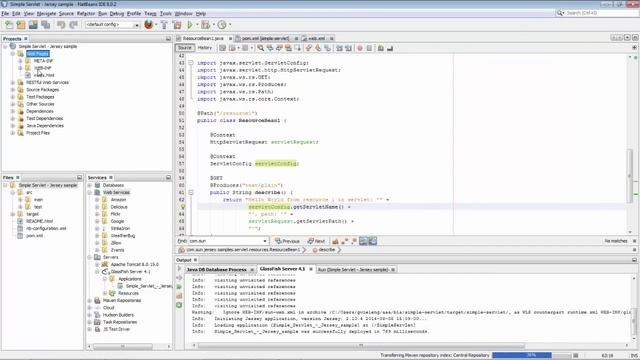This screenshot has height=360, width=640.
Task: Click the Next button in Find bar
Action: [316, 241]
